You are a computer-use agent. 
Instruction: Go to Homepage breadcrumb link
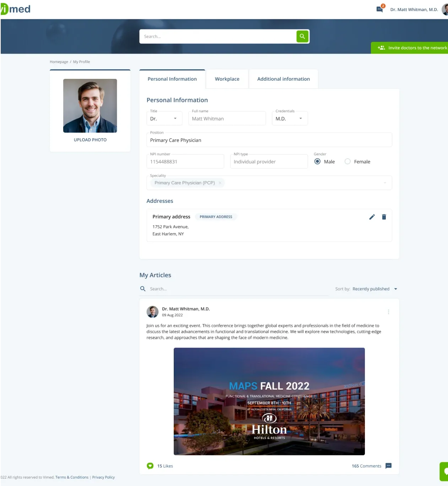coord(59,61)
